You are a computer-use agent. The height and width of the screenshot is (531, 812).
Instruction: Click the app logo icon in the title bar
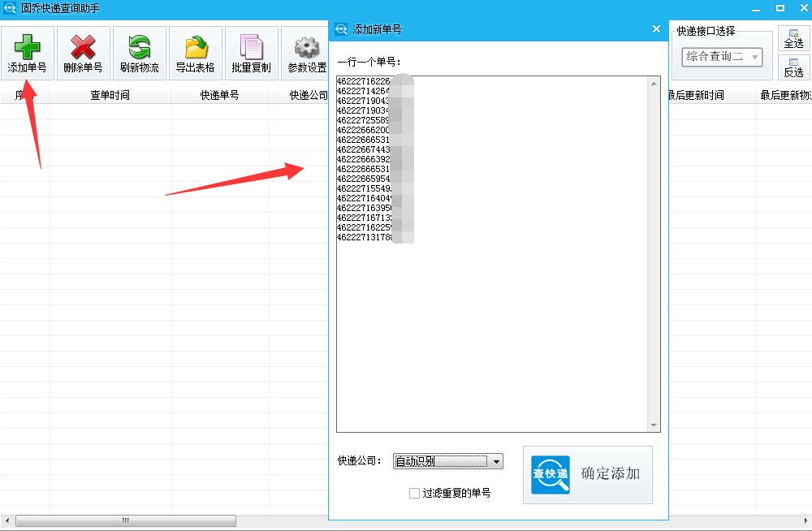point(9,7)
